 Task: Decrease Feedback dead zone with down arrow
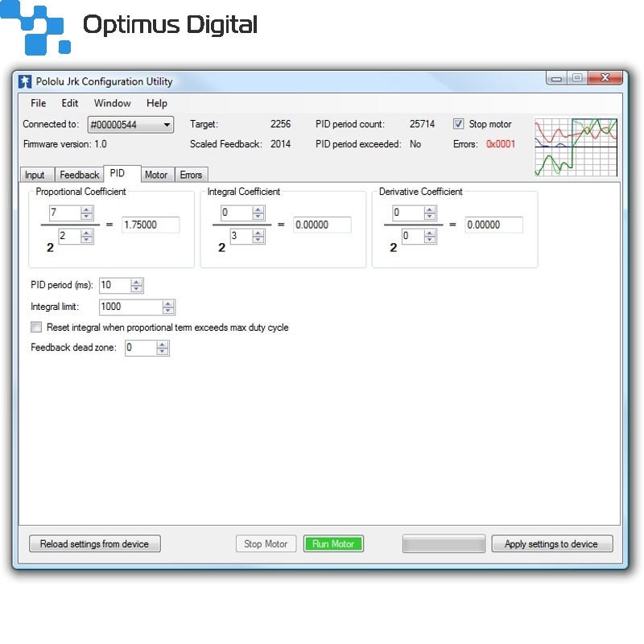point(163,352)
